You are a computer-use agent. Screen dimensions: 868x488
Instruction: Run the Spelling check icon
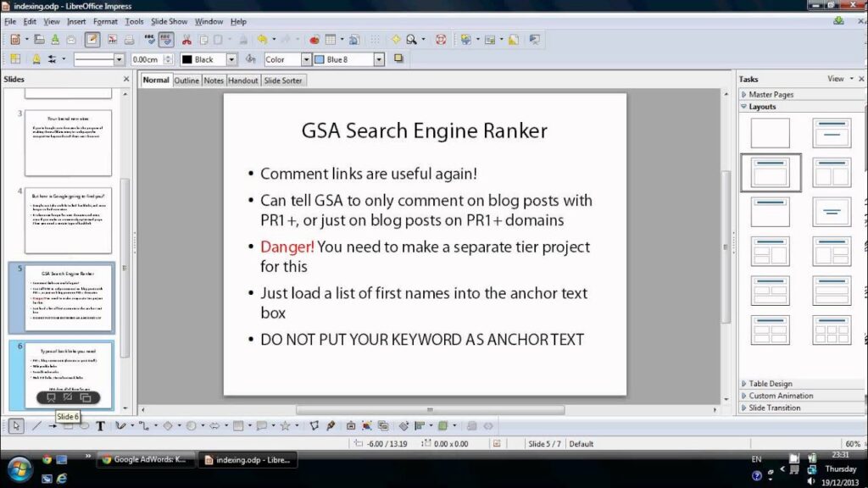pos(149,39)
